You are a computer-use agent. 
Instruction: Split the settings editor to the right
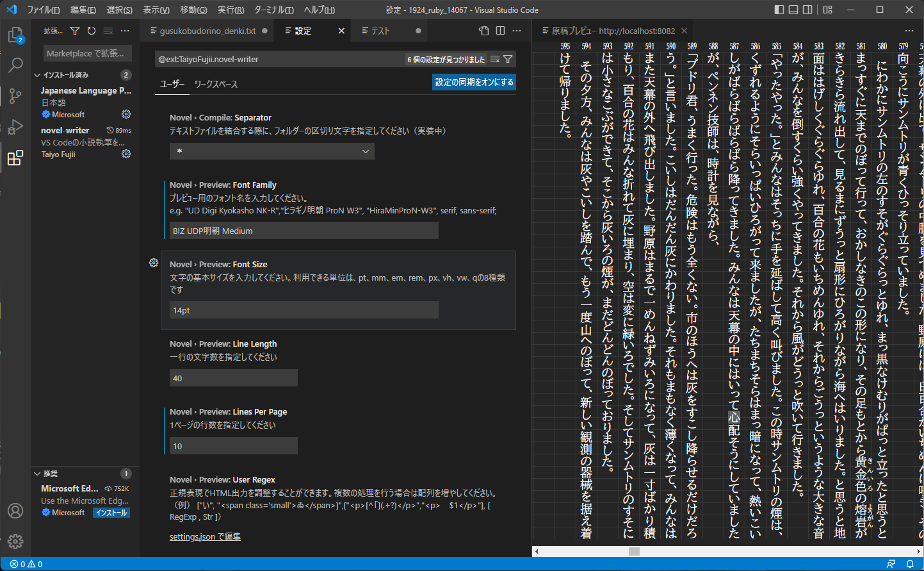click(x=501, y=31)
